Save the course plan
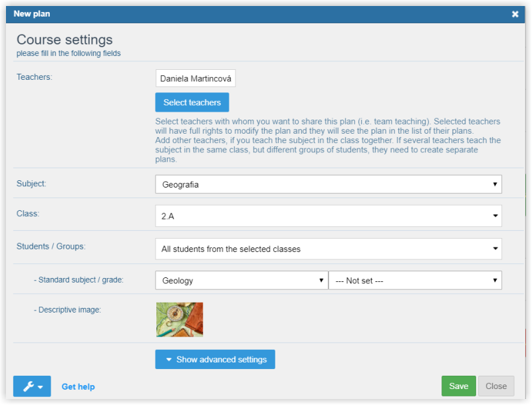The image size is (532, 405). point(458,386)
